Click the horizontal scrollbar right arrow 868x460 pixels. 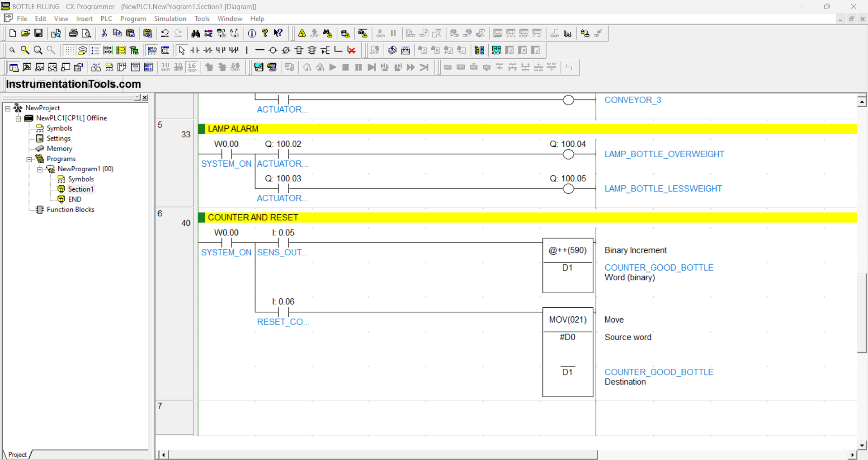coord(852,455)
